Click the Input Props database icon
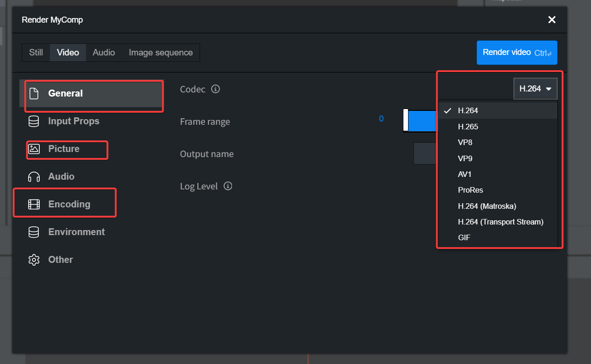The height and width of the screenshot is (364, 591). [x=33, y=121]
